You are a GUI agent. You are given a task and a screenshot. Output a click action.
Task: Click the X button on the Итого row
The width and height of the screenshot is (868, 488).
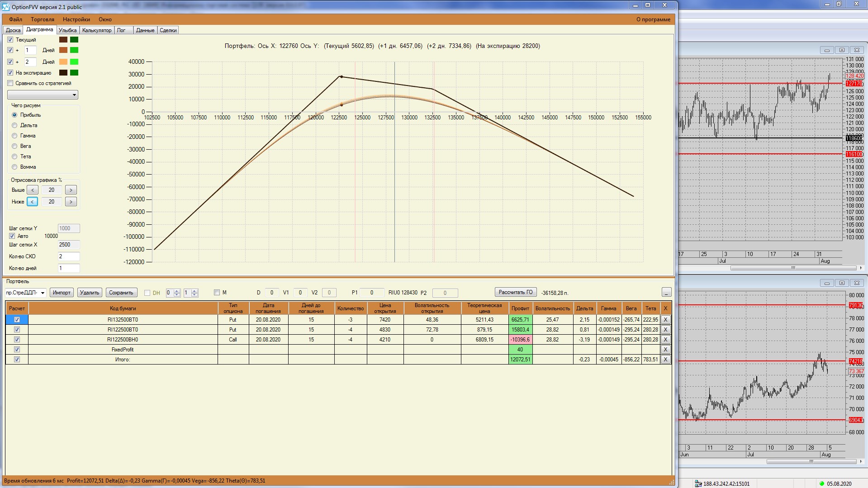click(665, 359)
